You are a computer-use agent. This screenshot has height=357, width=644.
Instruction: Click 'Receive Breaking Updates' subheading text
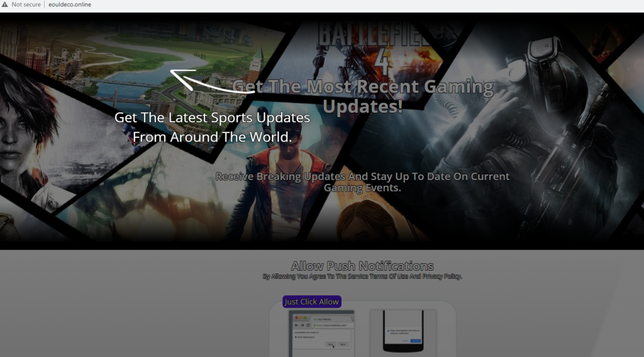pos(362,182)
